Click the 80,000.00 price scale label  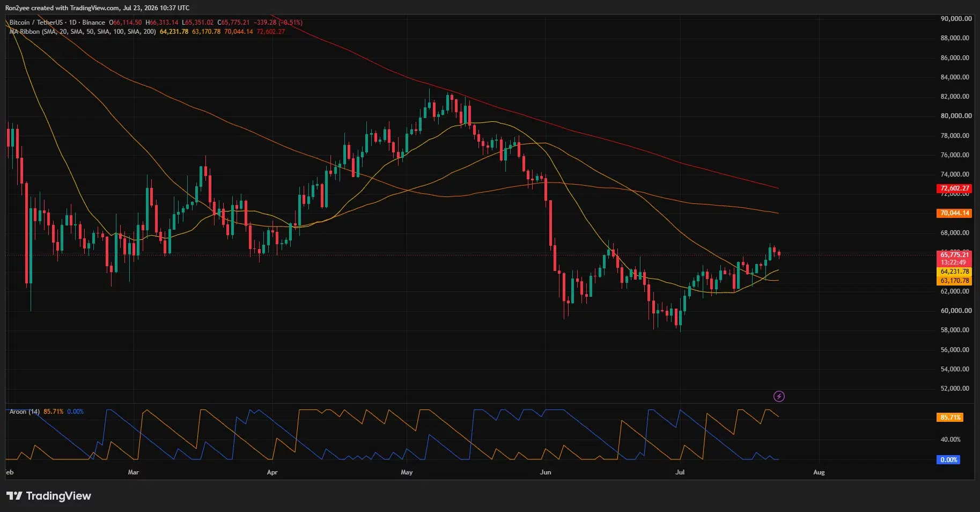[956, 116]
